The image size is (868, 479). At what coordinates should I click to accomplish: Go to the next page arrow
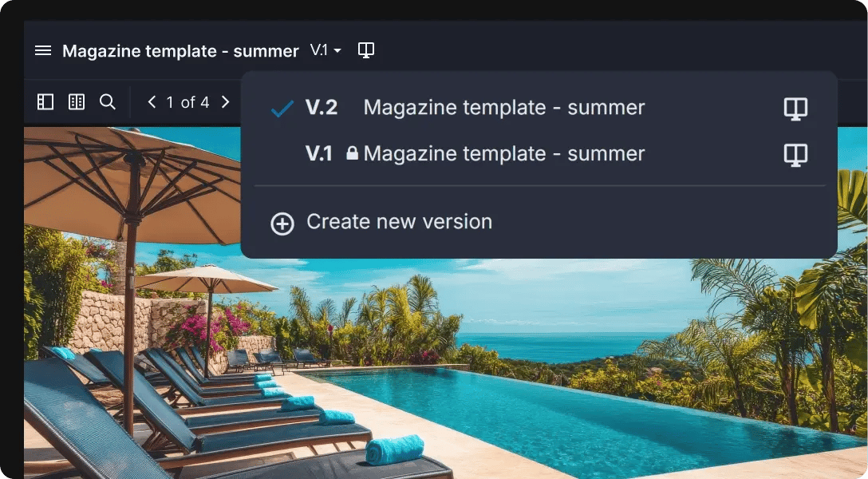225,102
